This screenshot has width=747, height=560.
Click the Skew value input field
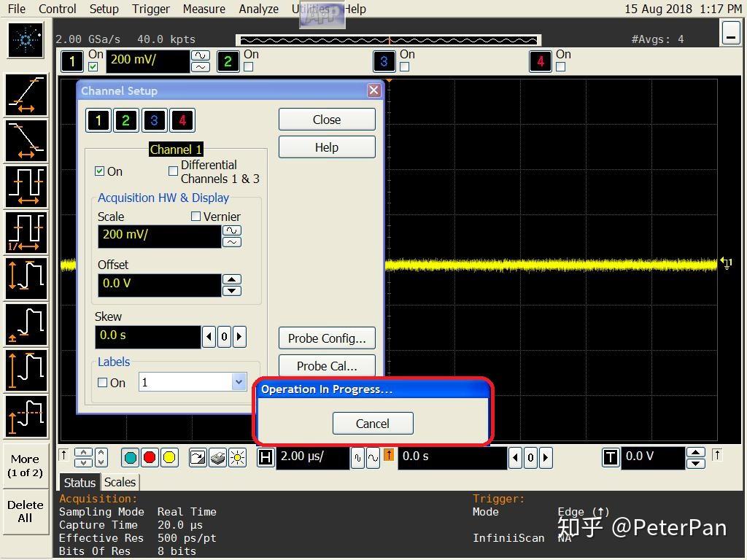tap(148, 335)
